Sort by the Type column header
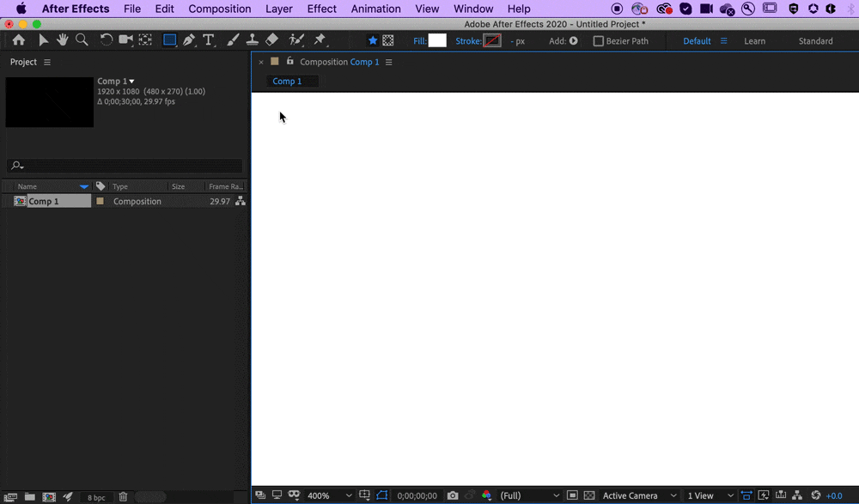 (x=120, y=186)
